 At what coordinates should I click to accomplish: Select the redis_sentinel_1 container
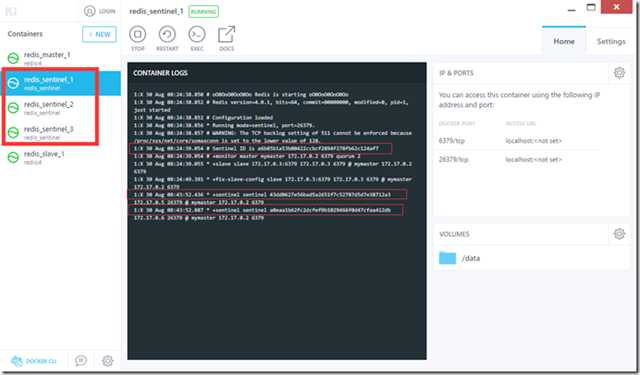click(60, 83)
